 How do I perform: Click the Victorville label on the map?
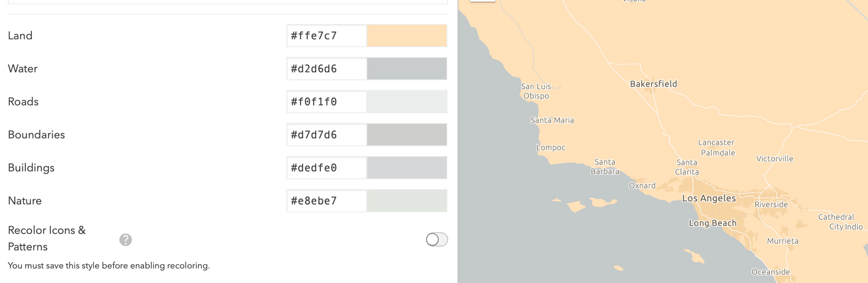pyautogui.click(x=774, y=159)
